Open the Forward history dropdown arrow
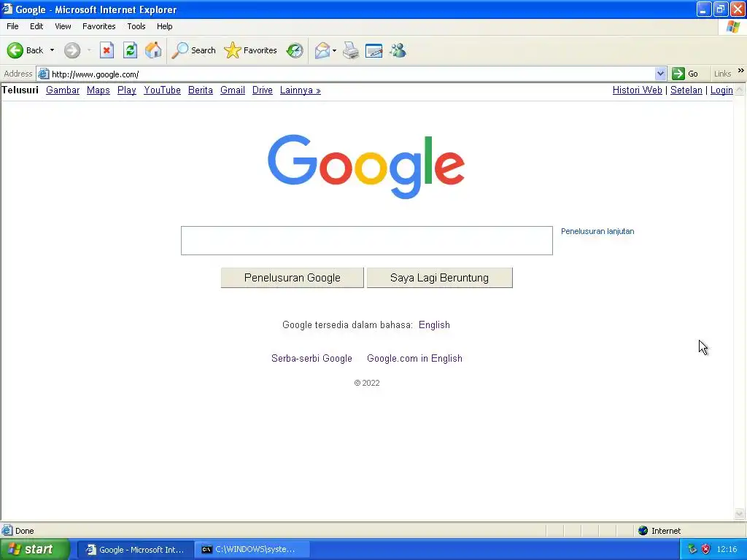The image size is (747, 560). pyautogui.click(x=89, y=50)
